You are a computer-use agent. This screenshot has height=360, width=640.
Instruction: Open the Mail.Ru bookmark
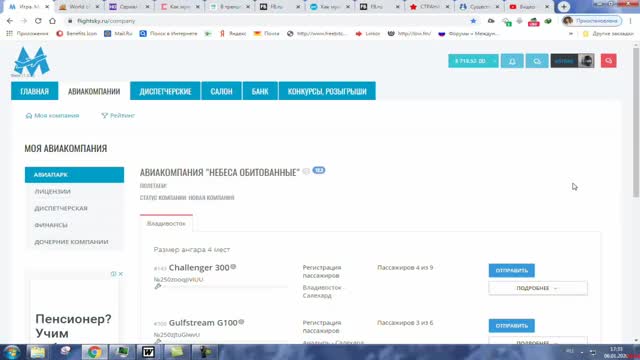click(x=118, y=33)
